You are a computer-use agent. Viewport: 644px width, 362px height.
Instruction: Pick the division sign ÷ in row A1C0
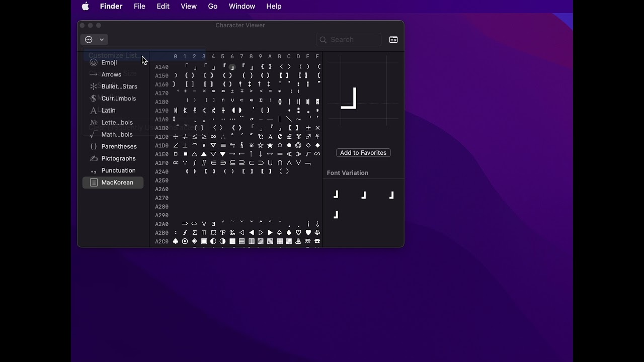coord(176,137)
